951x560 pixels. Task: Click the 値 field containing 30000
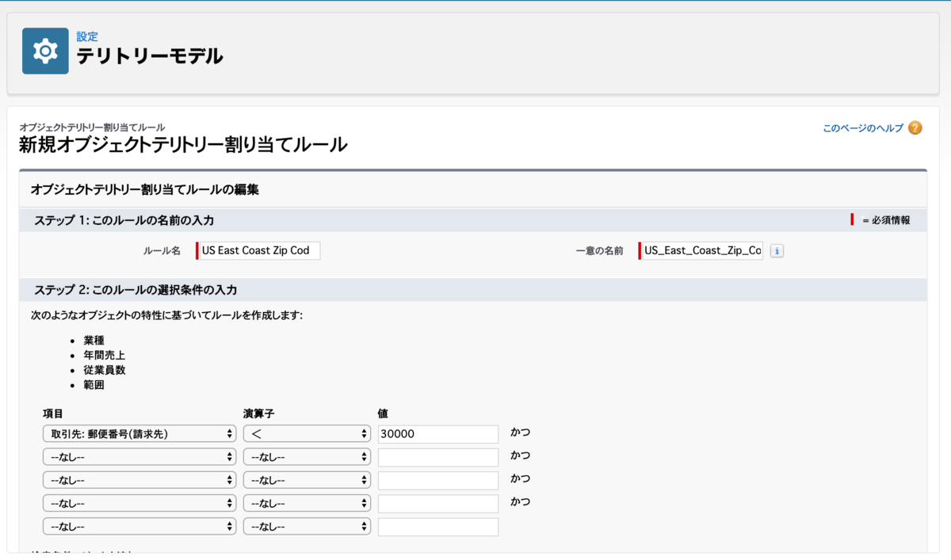click(x=437, y=433)
